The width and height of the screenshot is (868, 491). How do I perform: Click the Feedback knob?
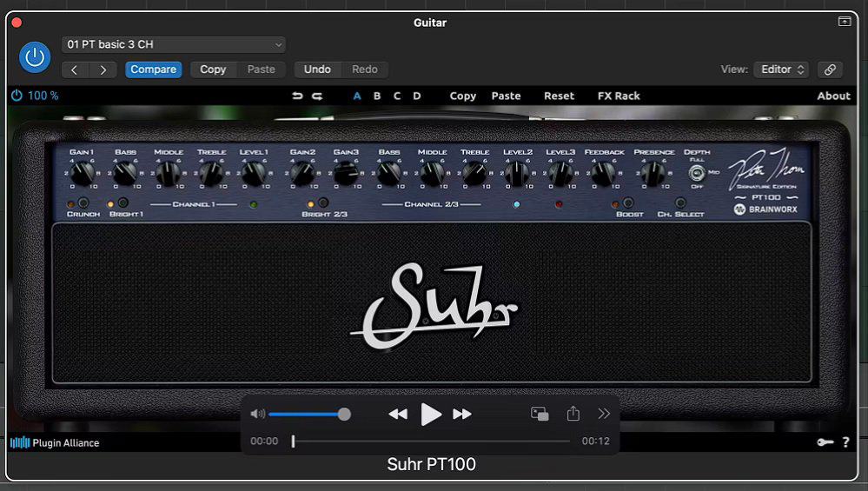click(x=604, y=174)
